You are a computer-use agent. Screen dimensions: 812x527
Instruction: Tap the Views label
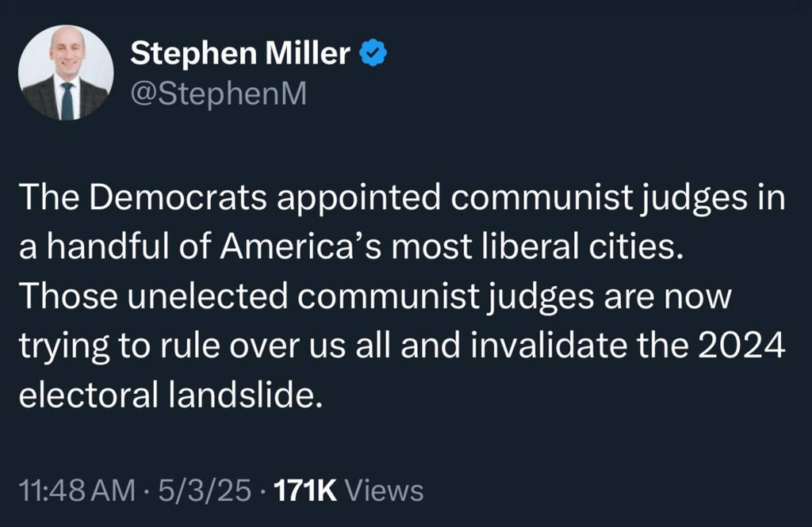pyautogui.click(x=385, y=491)
